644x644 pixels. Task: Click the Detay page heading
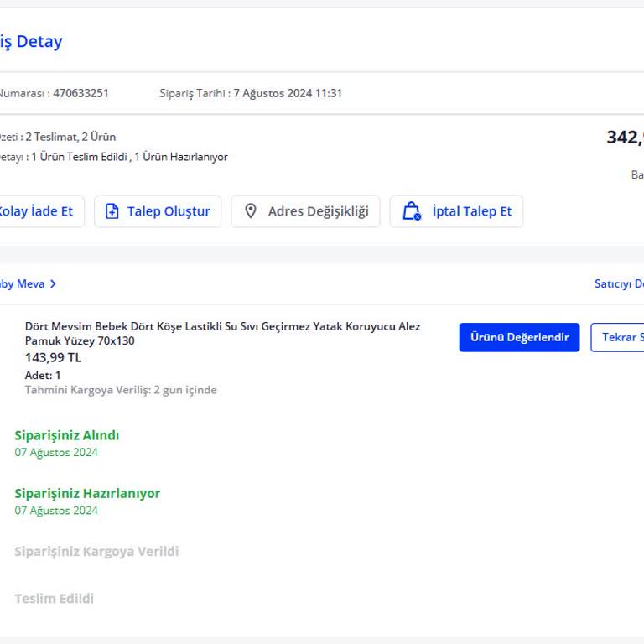(39, 41)
